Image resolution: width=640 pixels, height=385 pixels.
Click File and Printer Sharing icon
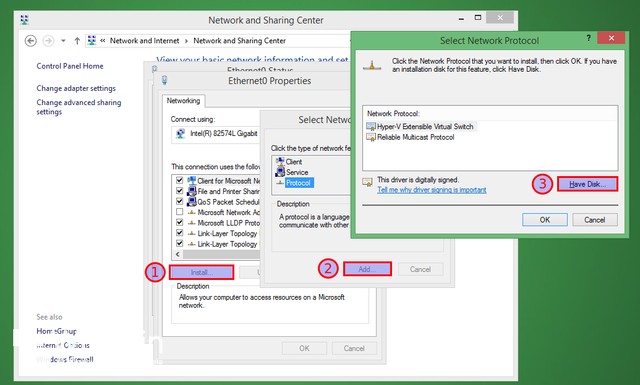[191, 191]
